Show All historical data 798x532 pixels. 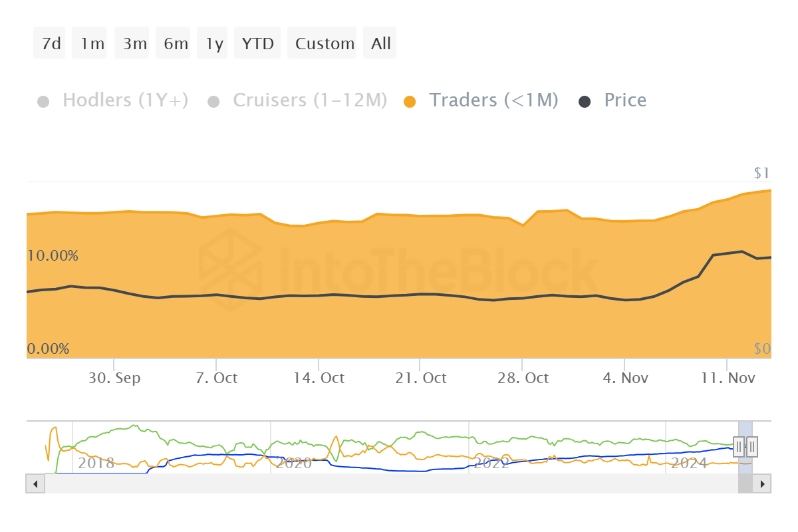coord(381,43)
